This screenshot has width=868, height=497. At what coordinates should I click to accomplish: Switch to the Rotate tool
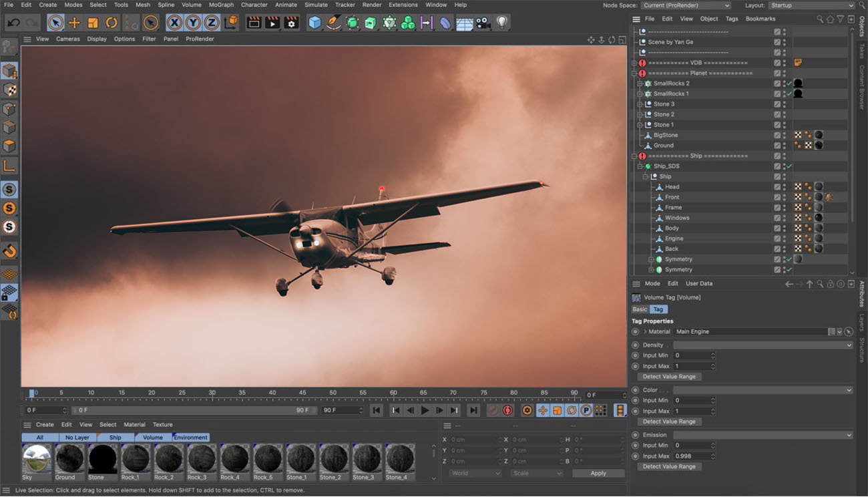click(110, 22)
